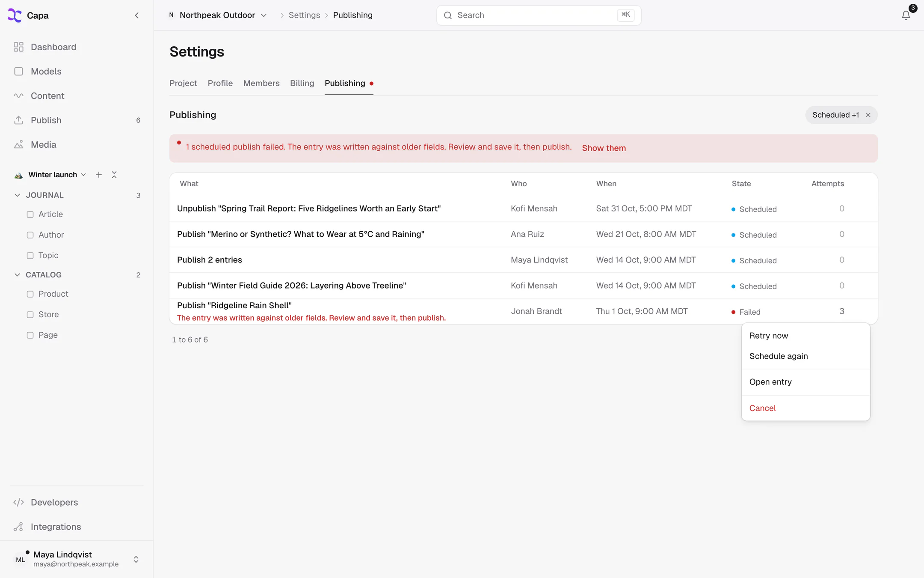
Task: Choose Open entry from the menu
Action: 806,382
